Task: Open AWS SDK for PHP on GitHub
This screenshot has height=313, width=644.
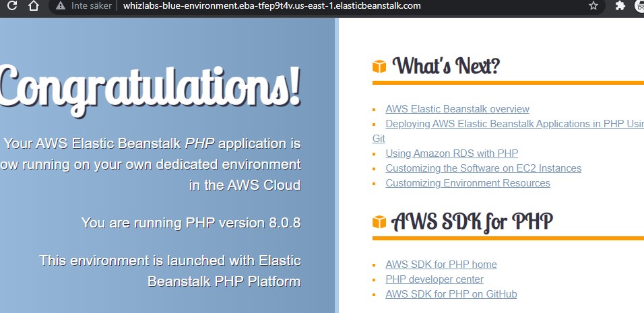Action: tap(451, 294)
